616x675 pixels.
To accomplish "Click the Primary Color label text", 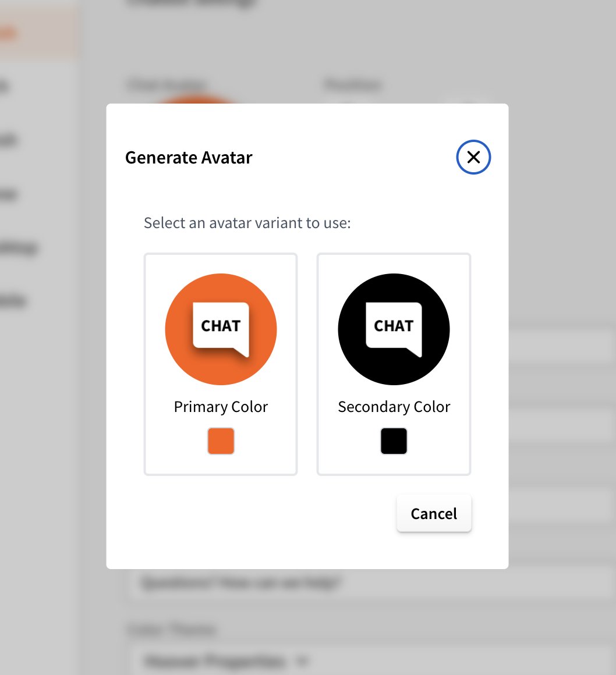I will [221, 406].
